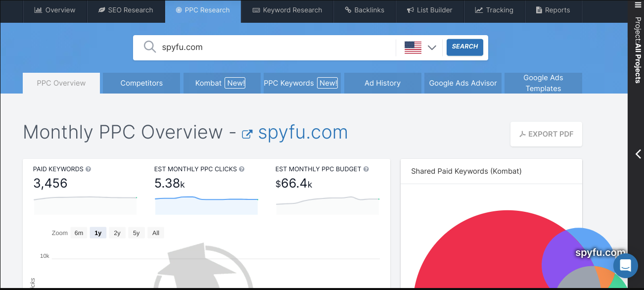Screen dimensions: 644x290
Task: Select the PPC Overview sub-tab
Action: (x=61, y=83)
